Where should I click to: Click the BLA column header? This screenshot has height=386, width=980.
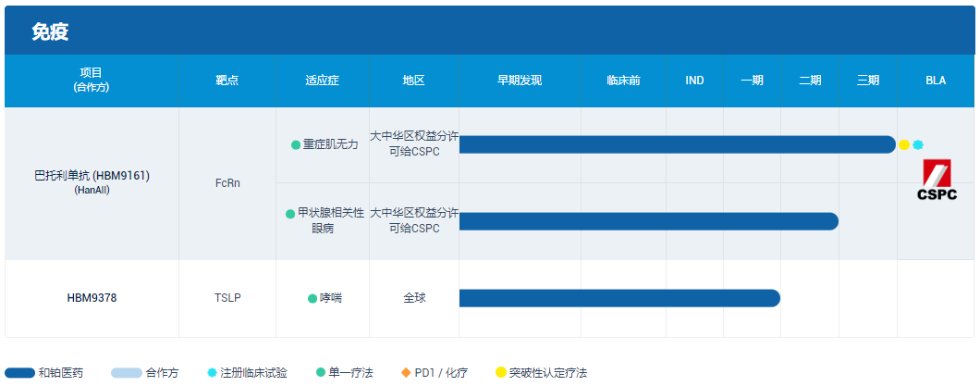(x=936, y=81)
